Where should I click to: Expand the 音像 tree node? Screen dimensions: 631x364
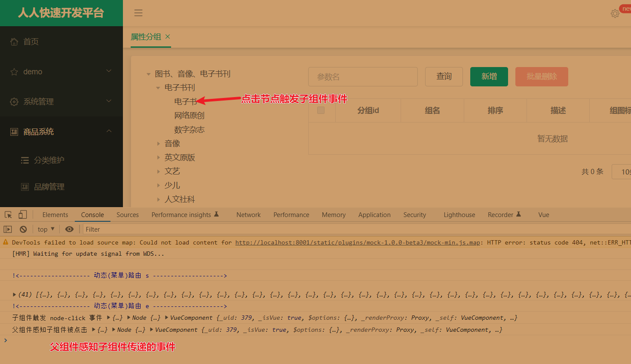[158, 144]
